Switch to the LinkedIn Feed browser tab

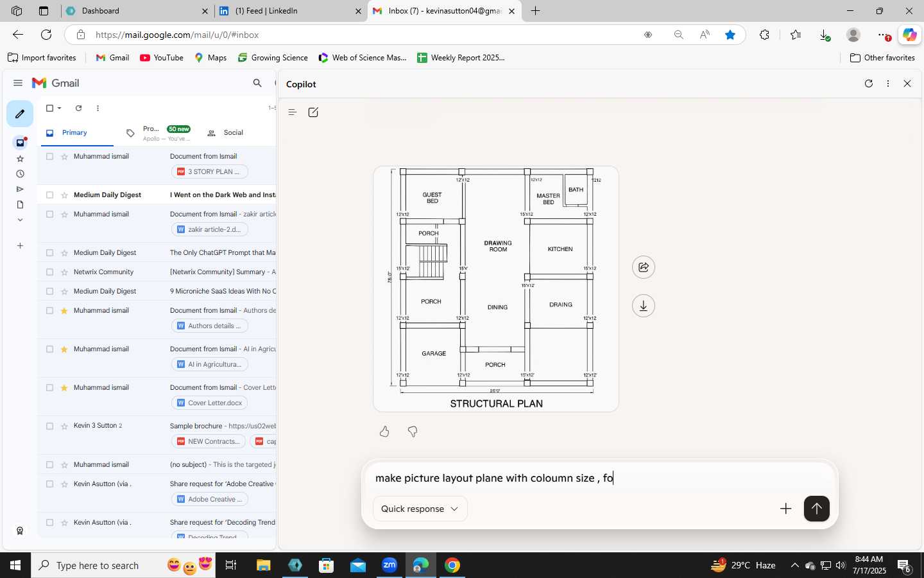click(x=290, y=11)
